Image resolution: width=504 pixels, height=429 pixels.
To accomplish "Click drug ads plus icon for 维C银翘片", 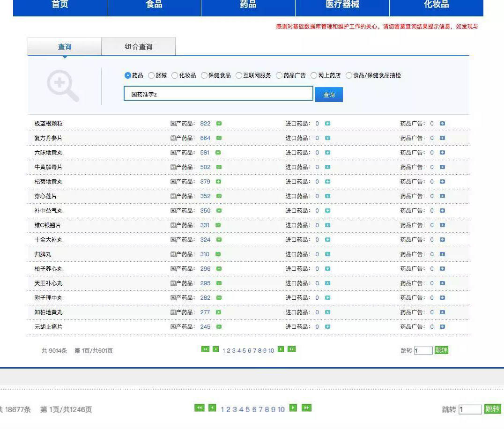I will click(x=442, y=225).
